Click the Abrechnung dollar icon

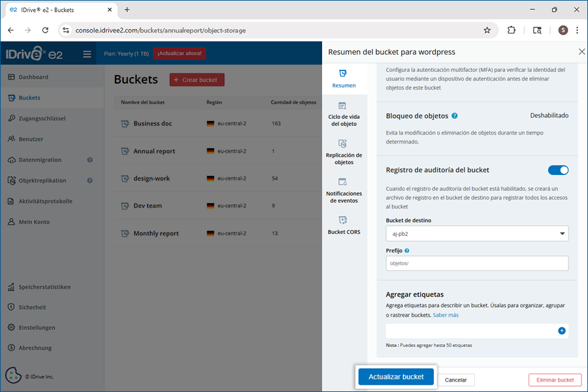tap(11, 348)
